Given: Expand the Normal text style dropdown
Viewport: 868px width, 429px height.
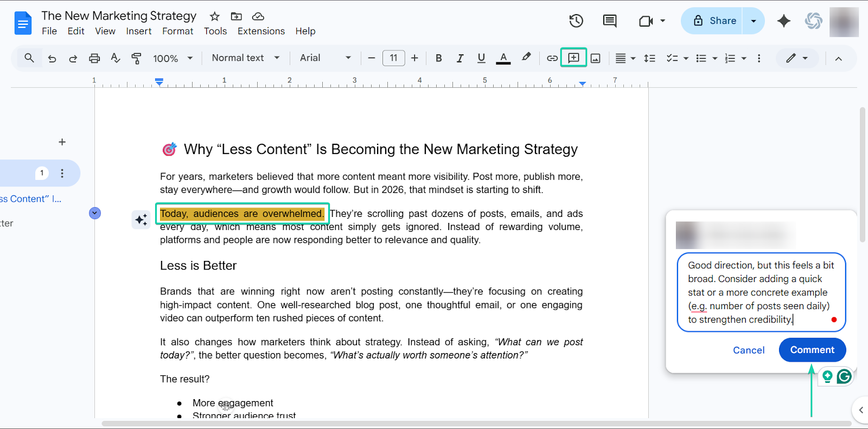Looking at the screenshot, I should click(246, 58).
